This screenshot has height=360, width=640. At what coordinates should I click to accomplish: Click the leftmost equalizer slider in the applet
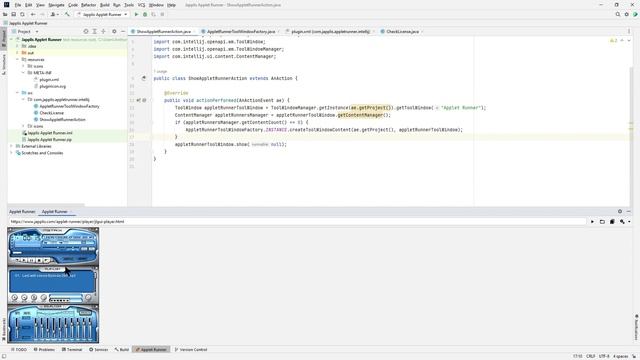click(17, 328)
